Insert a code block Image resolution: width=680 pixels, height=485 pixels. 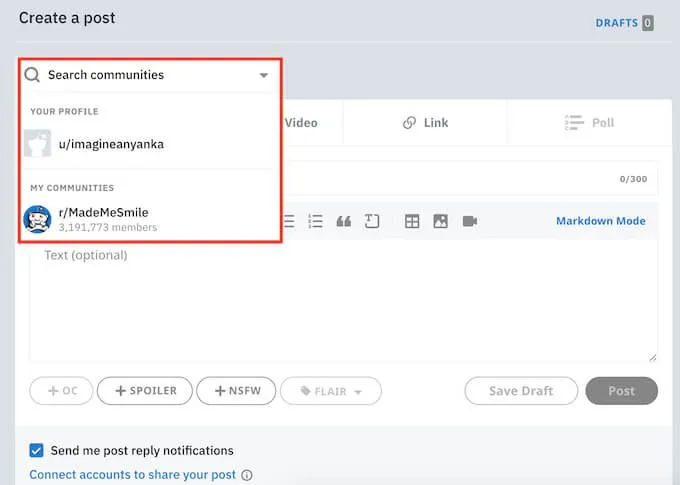372,221
